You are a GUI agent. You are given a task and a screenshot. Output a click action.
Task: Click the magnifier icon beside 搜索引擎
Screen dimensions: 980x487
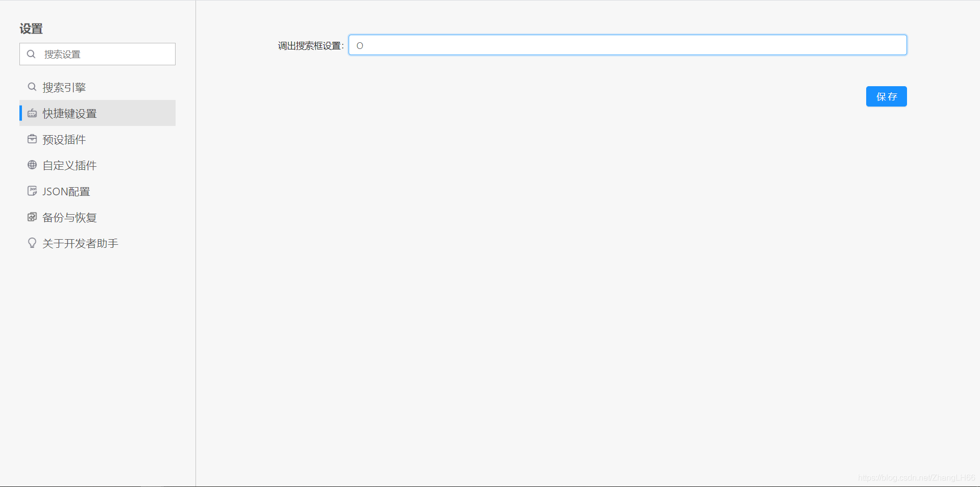pos(32,87)
